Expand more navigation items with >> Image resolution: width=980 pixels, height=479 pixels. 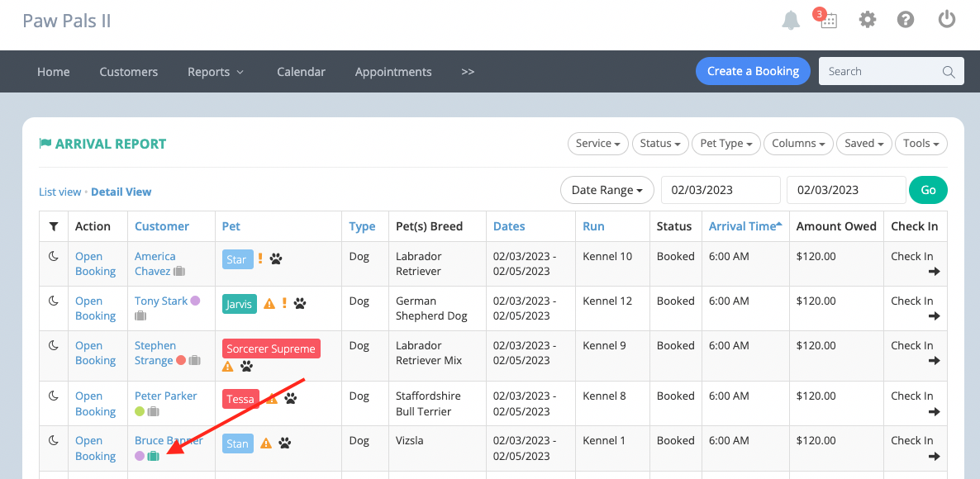[x=468, y=72]
